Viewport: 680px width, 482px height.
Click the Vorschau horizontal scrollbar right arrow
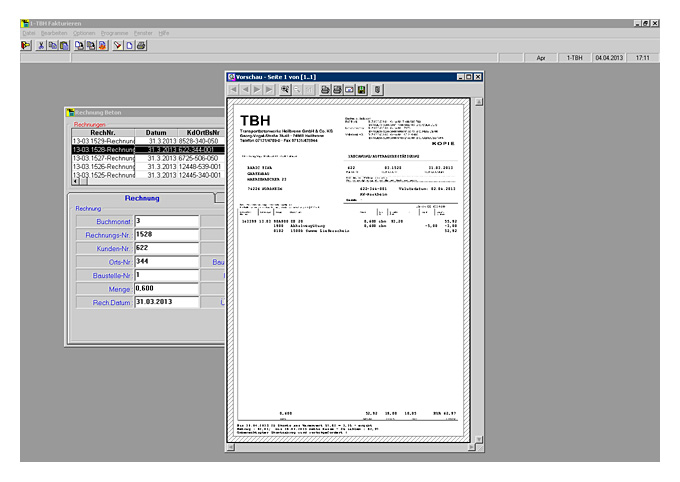(x=471, y=447)
